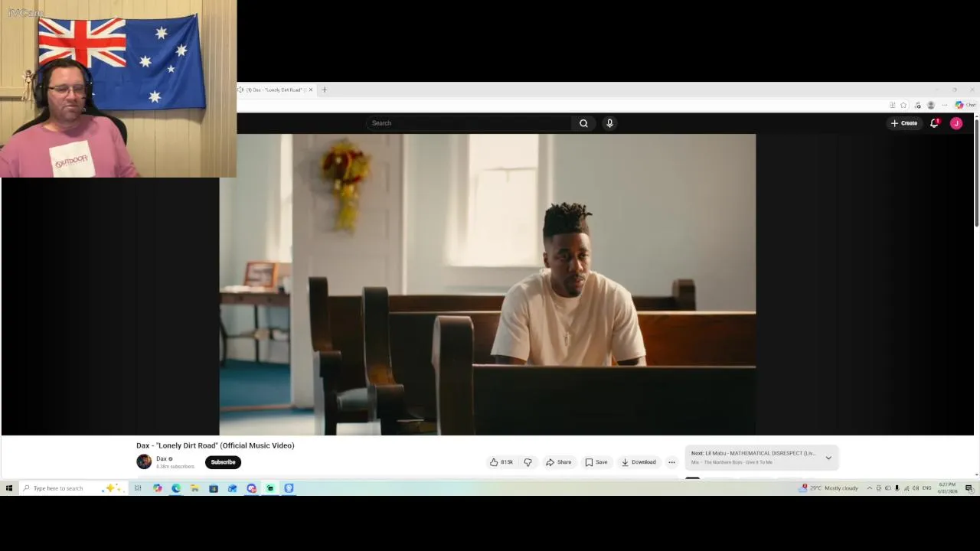Show hidden system tray icons chevron
The width and height of the screenshot is (980, 551).
click(x=870, y=488)
